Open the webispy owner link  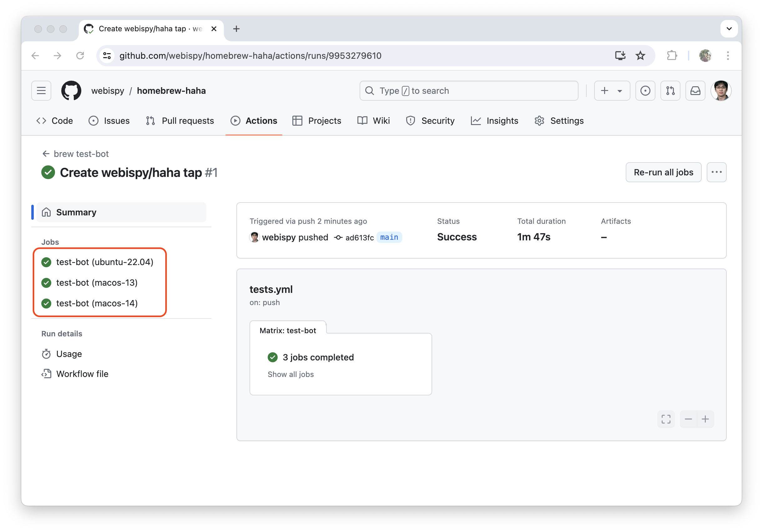108,91
